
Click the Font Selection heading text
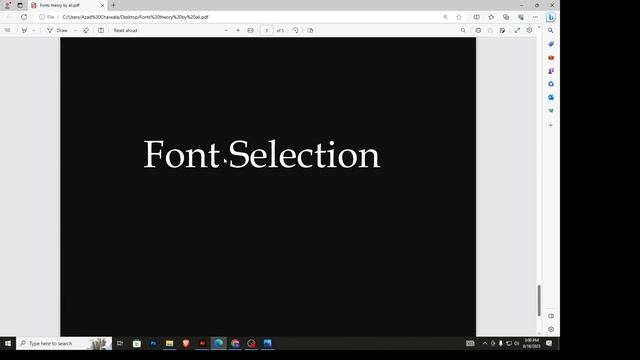coord(262,154)
